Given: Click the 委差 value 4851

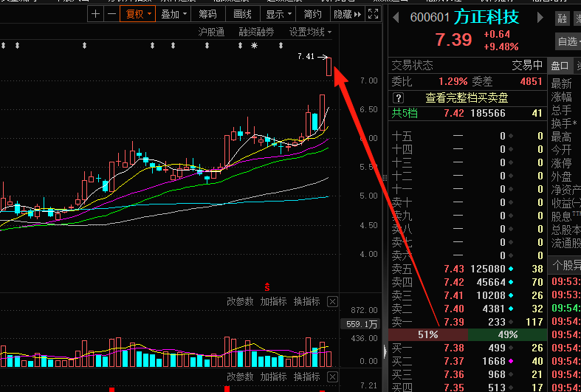Looking at the screenshot, I should [x=532, y=81].
